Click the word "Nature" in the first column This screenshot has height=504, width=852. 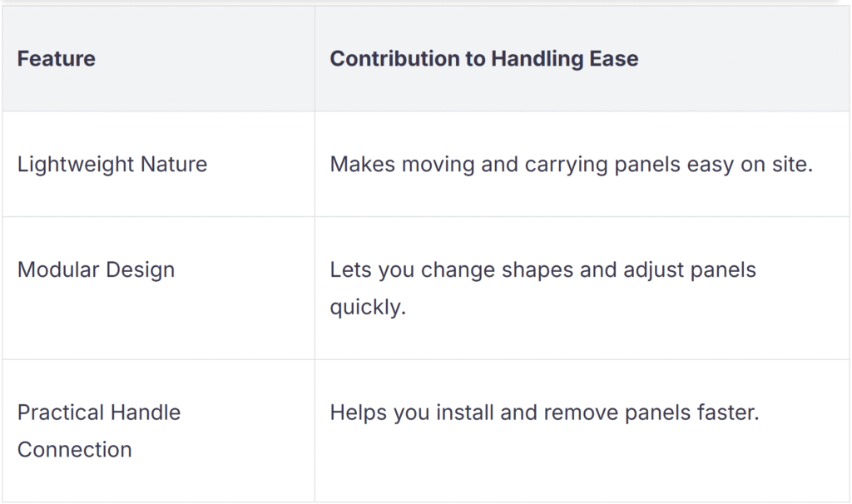coord(175,164)
